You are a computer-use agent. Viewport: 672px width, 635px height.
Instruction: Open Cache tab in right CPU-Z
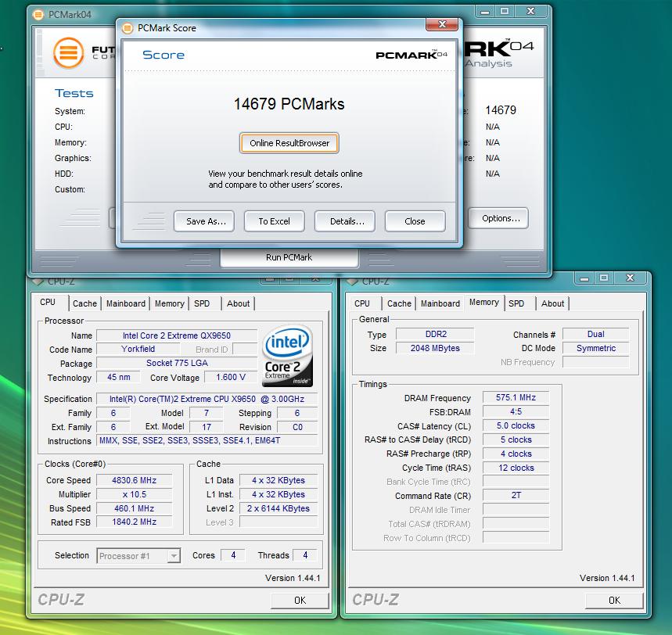(400, 303)
